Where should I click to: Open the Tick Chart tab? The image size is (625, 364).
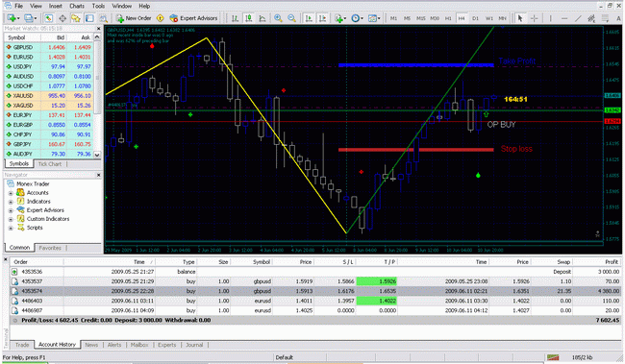[50, 164]
